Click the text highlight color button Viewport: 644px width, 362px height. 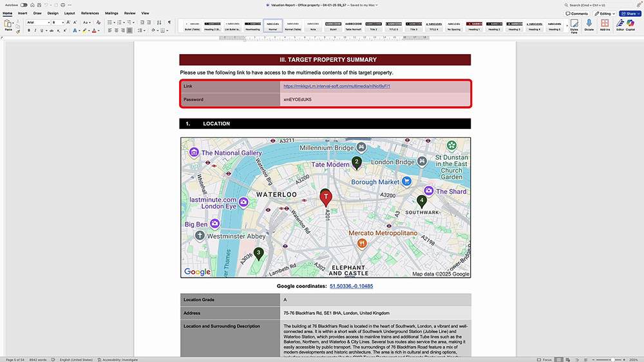pyautogui.click(x=84, y=30)
